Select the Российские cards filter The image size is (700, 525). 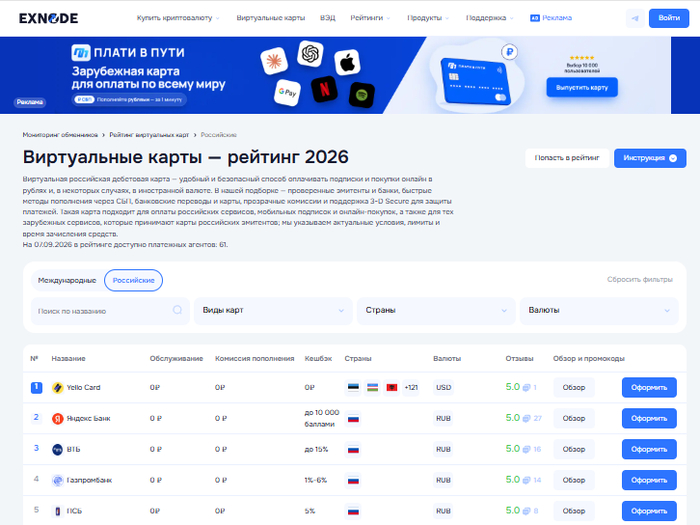pyautogui.click(x=133, y=280)
